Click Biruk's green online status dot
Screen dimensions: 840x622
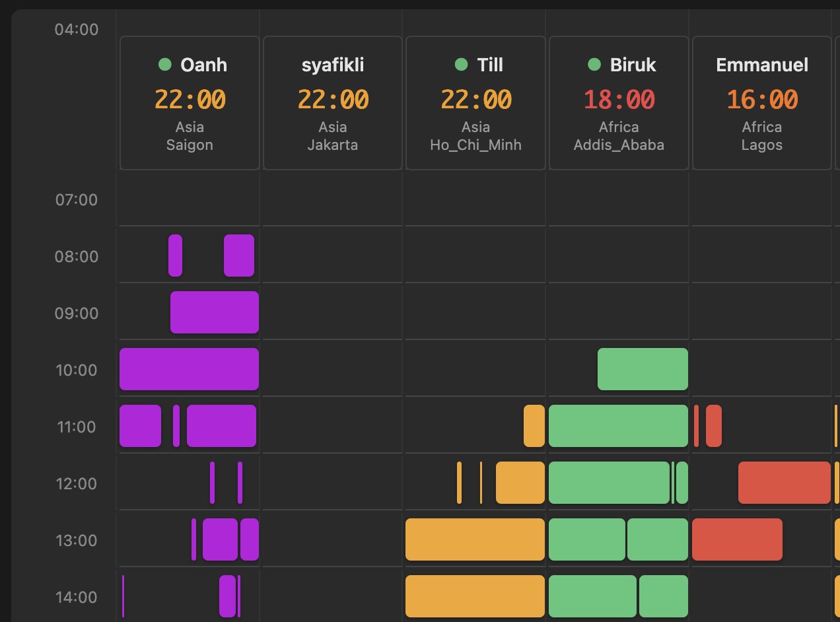tap(593, 64)
